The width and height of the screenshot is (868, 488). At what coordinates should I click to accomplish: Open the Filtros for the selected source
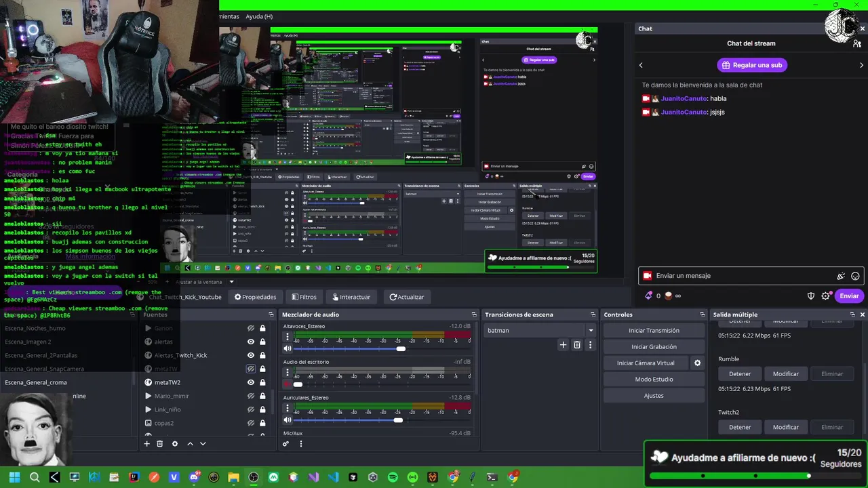(x=304, y=297)
